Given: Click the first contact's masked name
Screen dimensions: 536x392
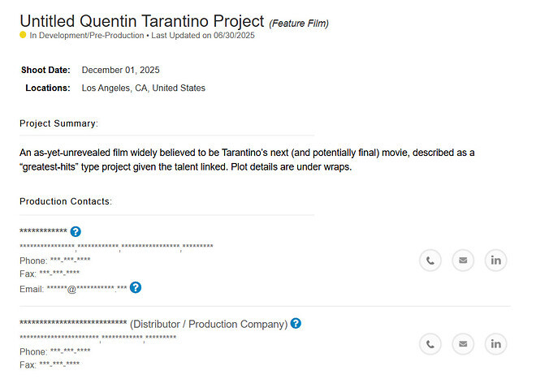Looking at the screenshot, I should pos(43,231).
